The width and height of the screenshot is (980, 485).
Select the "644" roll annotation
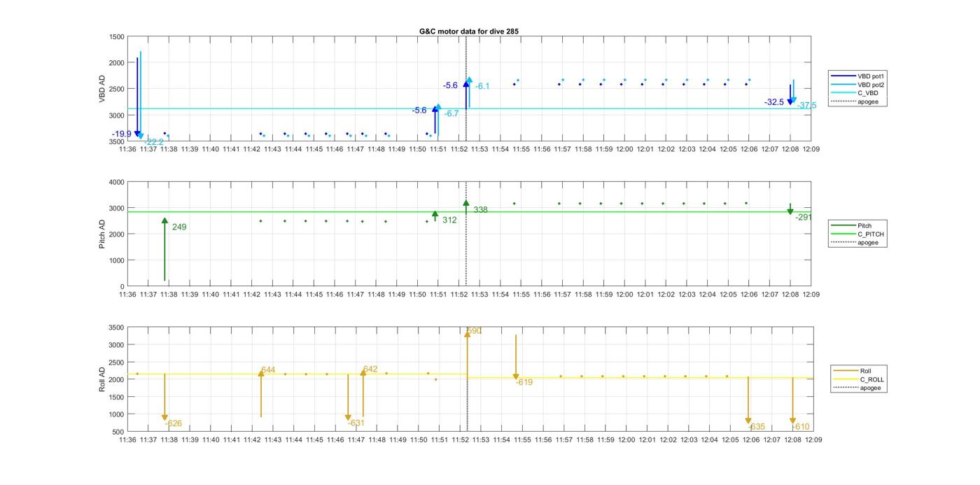pyautogui.click(x=268, y=370)
